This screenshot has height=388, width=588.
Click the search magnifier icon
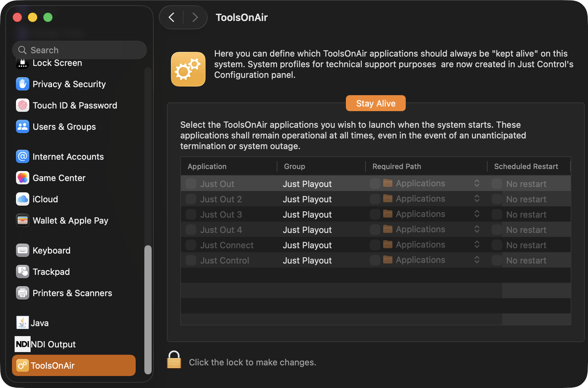click(x=22, y=50)
